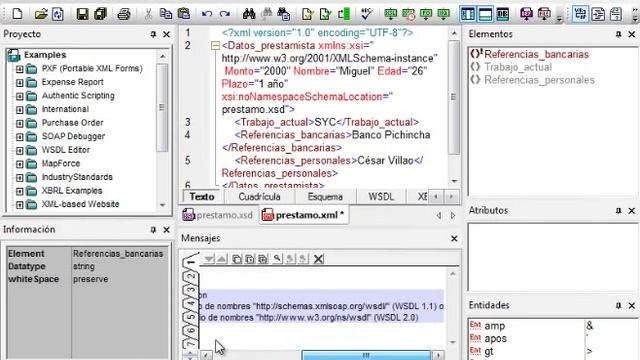Image resolution: width=640 pixels, height=360 pixels.
Task: Clear messages with the X icon
Action: point(318,259)
